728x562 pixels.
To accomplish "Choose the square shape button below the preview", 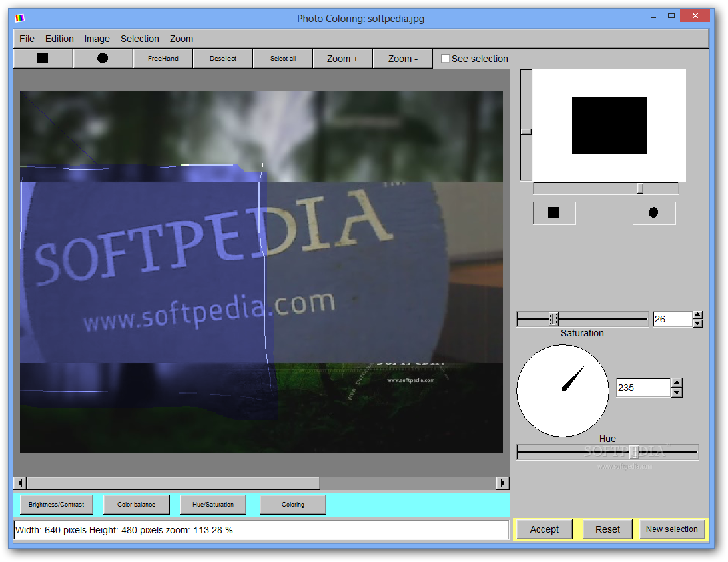I will 554,213.
